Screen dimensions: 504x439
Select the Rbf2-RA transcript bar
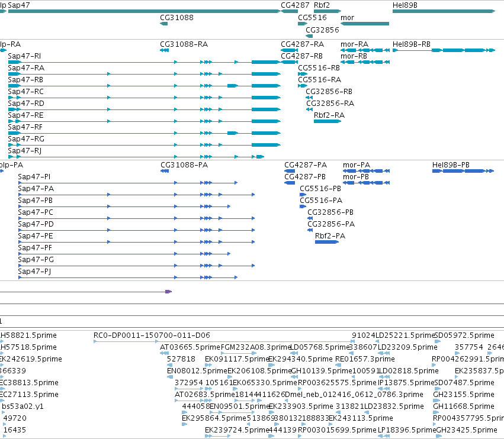pyautogui.click(x=327, y=121)
